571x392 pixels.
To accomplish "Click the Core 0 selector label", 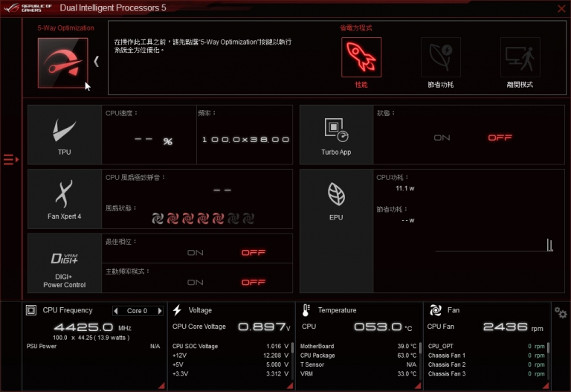I will coord(138,311).
